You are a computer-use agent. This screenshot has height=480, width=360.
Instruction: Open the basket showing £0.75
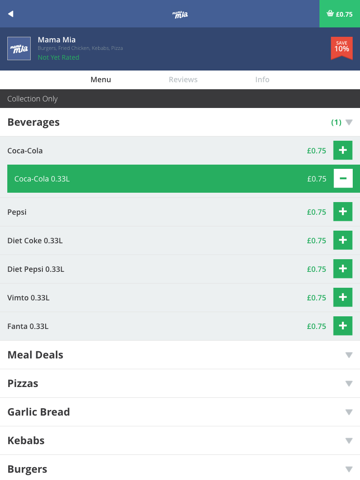point(340,14)
